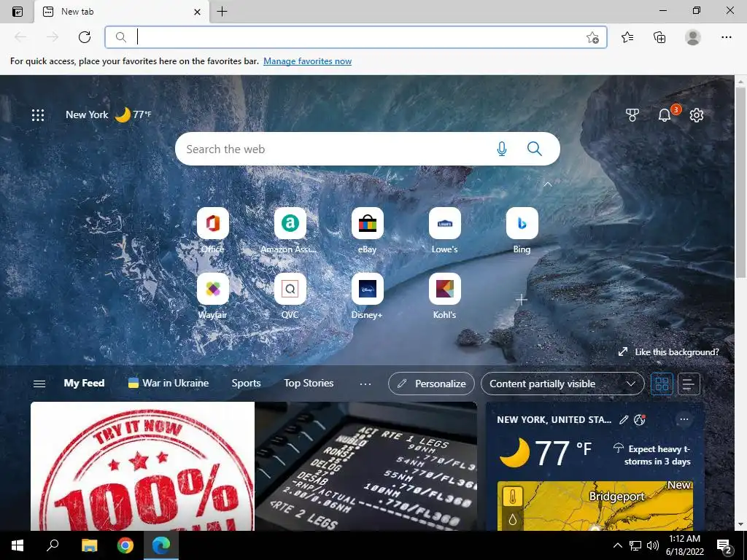Open the profile avatar icon
This screenshot has width=747, height=560.
pyautogui.click(x=693, y=37)
